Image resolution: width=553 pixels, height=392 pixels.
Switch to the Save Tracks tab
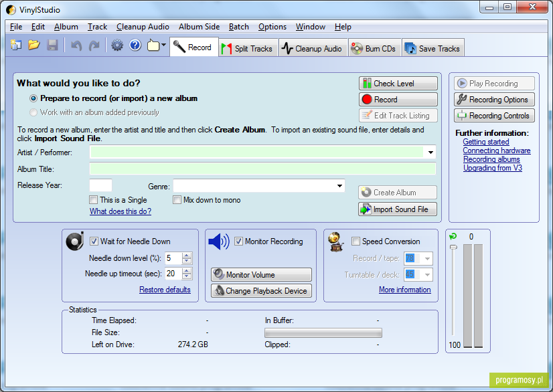pyautogui.click(x=432, y=48)
